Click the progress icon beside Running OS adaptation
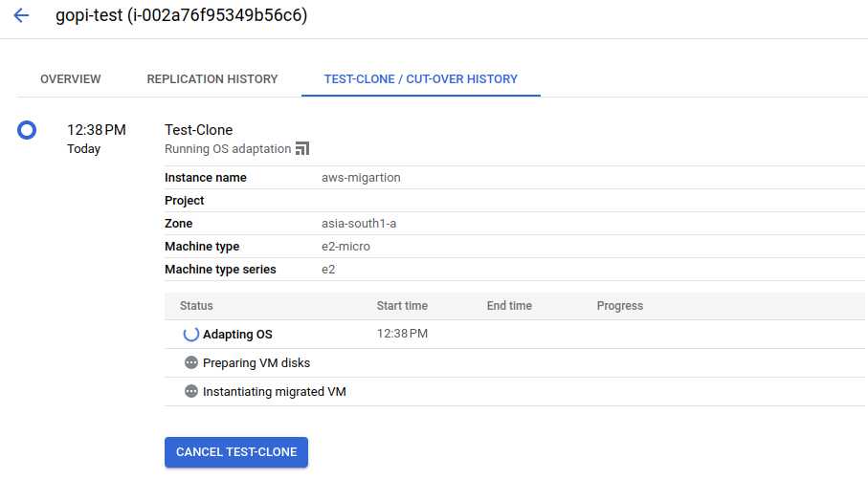Image resolution: width=868 pixels, height=501 pixels. click(x=302, y=149)
